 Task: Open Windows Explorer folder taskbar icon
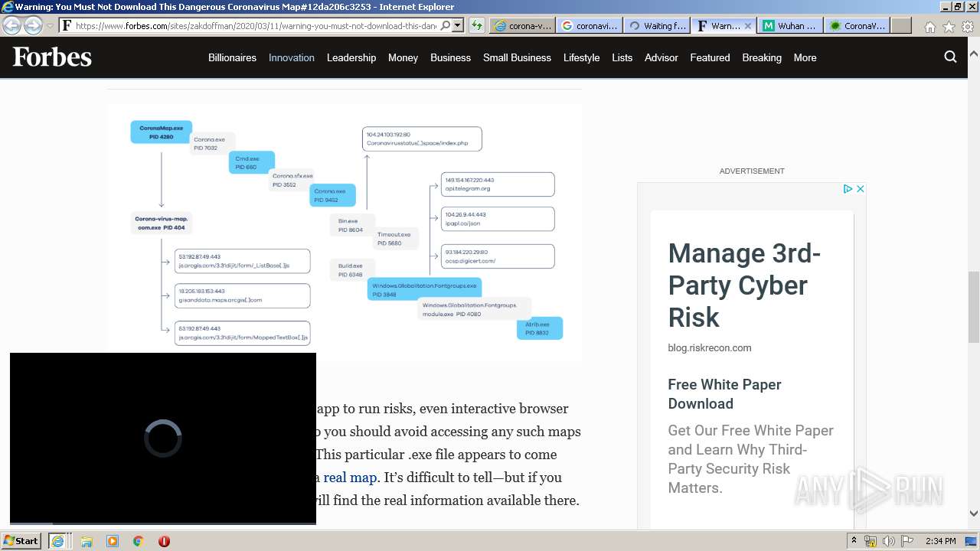point(87,541)
